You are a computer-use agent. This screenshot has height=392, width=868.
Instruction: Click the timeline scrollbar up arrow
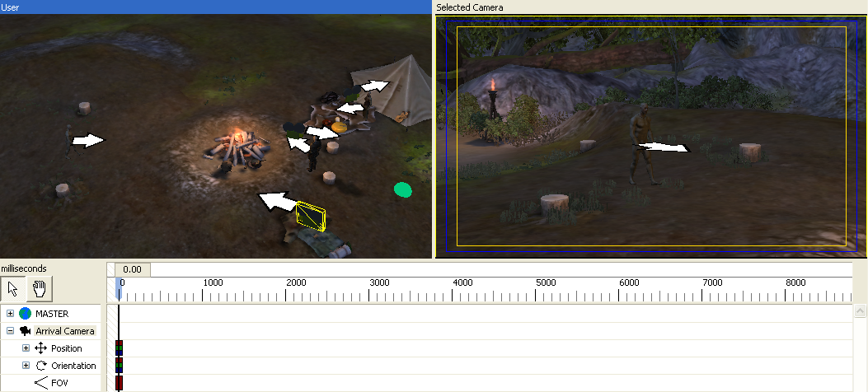click(861, 312)
